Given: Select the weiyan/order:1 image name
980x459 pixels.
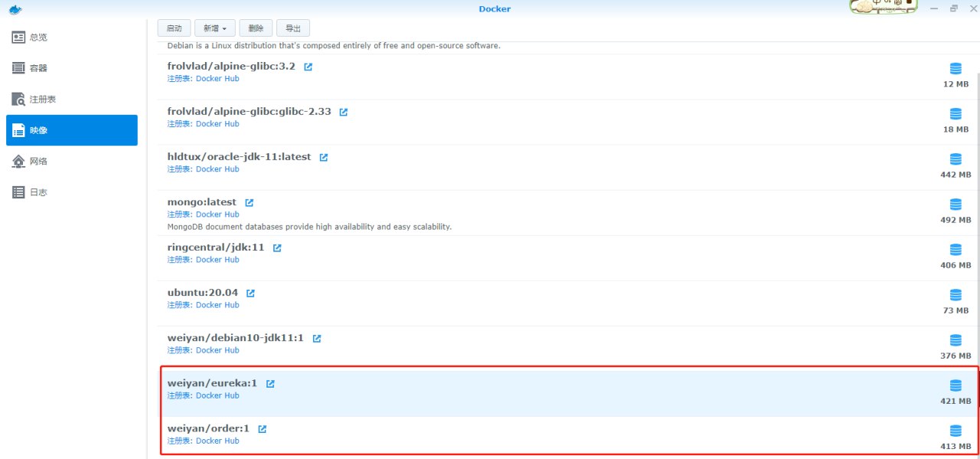Looking at the screenshot, I should (209, 428).
